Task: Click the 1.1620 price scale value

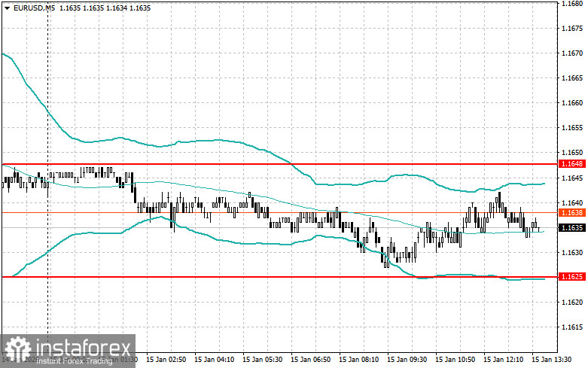Action: point(572,302)
